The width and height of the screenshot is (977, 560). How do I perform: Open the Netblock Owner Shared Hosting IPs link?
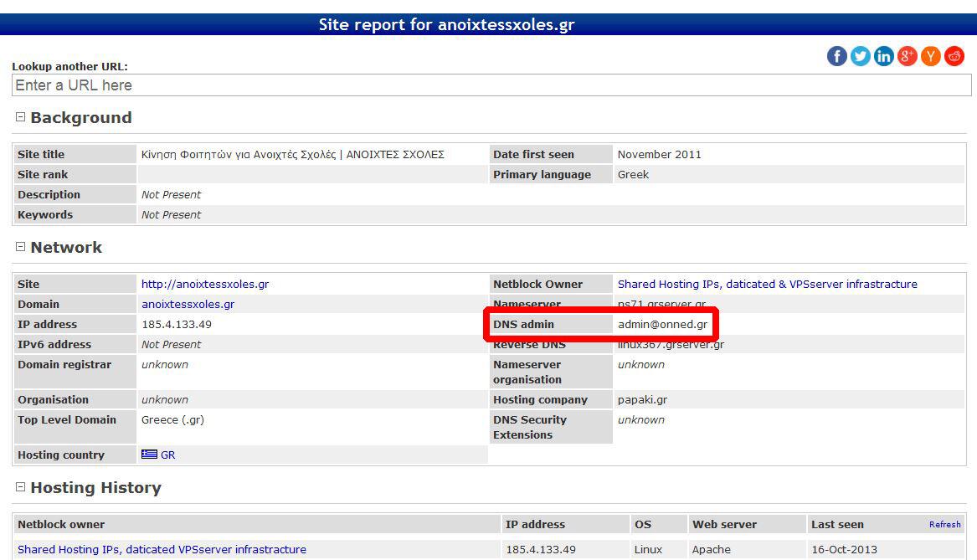click(x=767, y=284)
